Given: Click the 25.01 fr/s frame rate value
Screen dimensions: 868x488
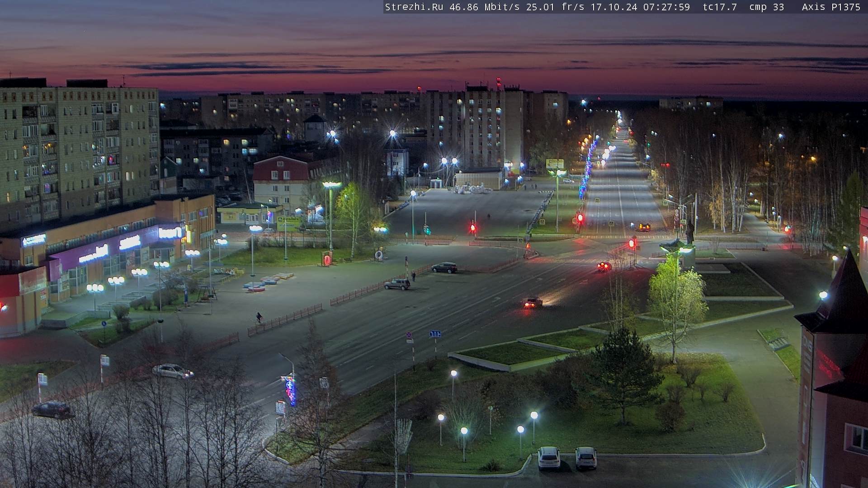Looking at the screenshot, I should click(x=555, y=7).
